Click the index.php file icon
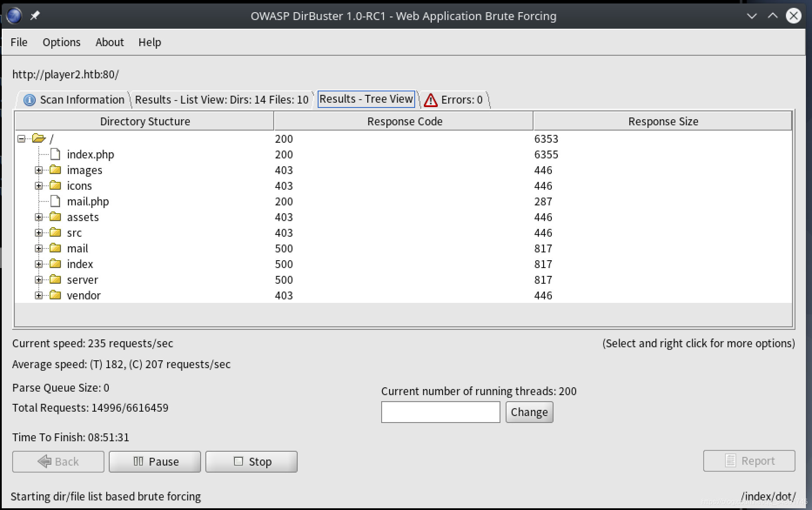Viewport: 812px width, 510px height. click(55, 154)
